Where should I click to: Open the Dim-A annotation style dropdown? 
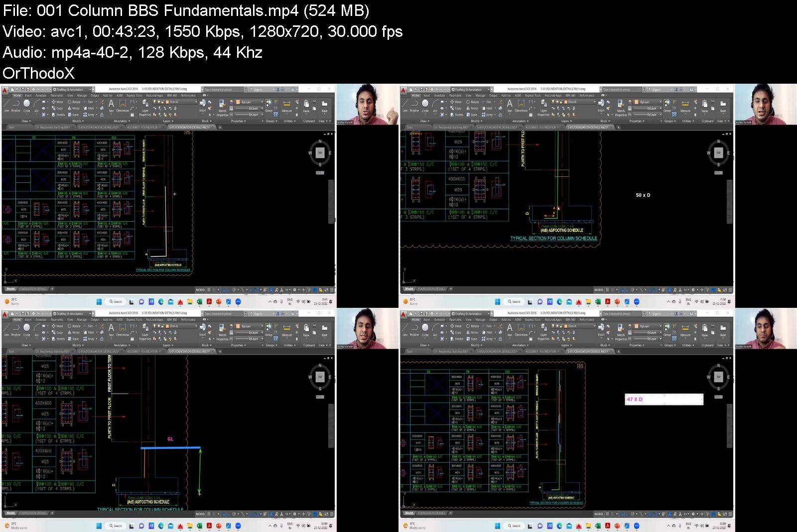tap(196, 101)
